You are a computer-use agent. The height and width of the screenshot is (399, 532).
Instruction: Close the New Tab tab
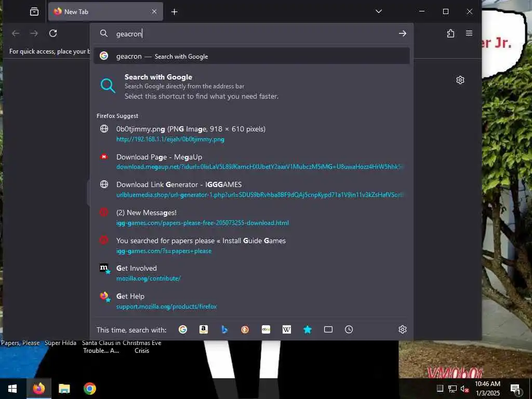tap(154, 11)
